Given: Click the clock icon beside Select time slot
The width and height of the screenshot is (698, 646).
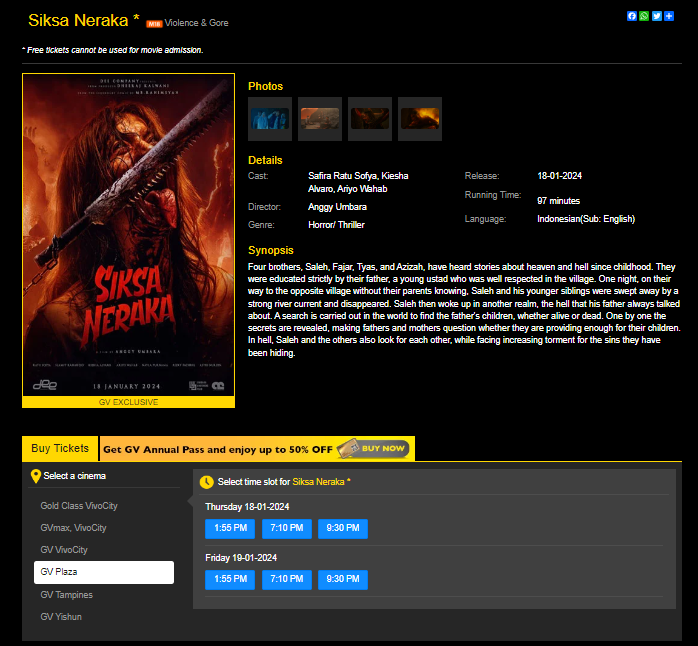Looking at the screenshot, I should tap(207, 482).
